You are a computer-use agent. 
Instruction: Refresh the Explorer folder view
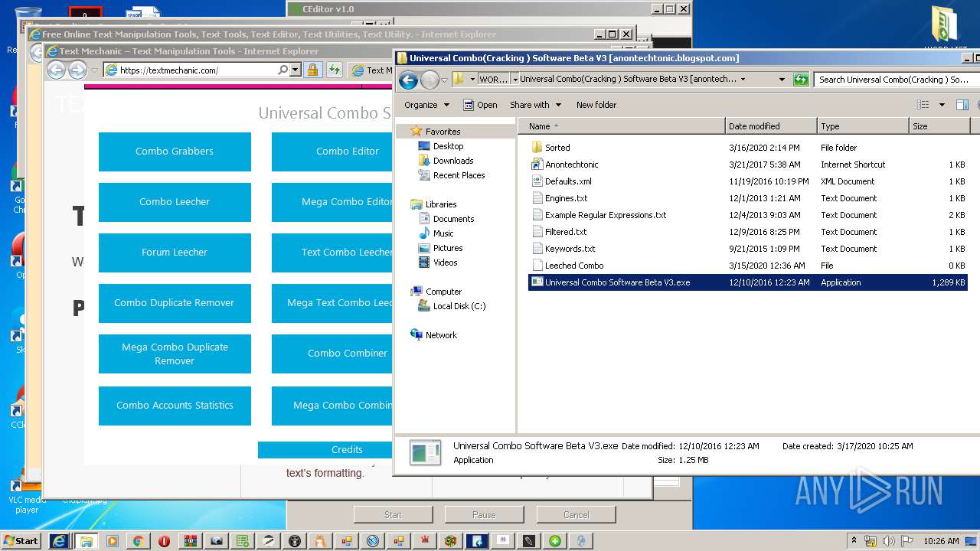point(801,79)
